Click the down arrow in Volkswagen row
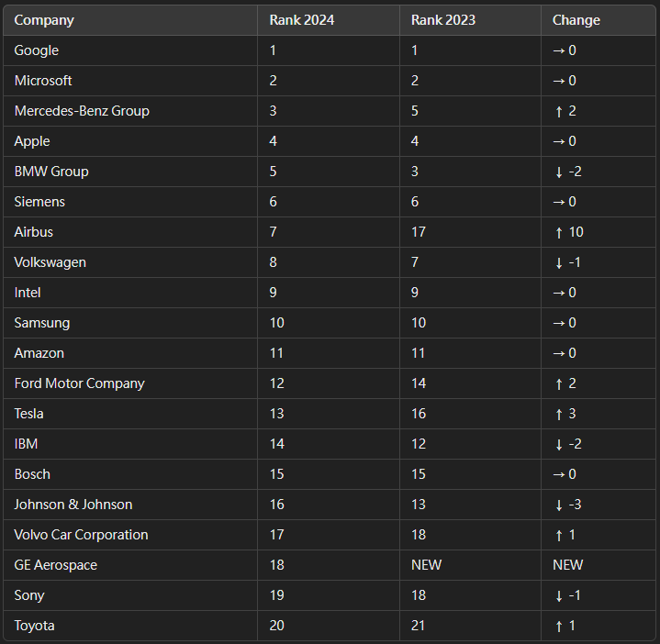Screen dimensions: 660x644 (558, 263)
